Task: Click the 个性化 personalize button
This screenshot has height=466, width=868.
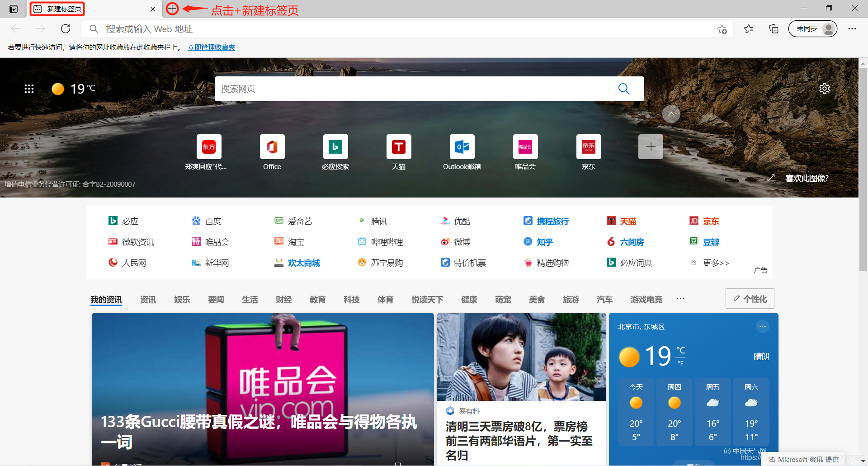Action: (750, 298)
